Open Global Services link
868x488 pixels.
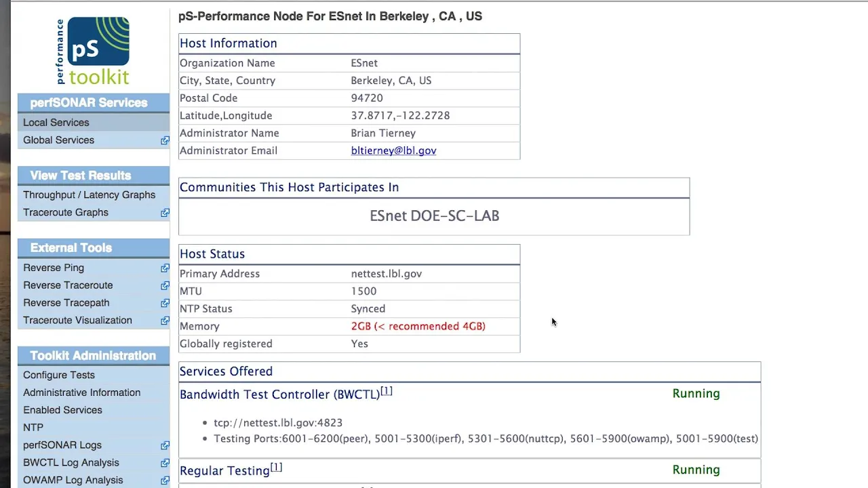tap(58, 140)
